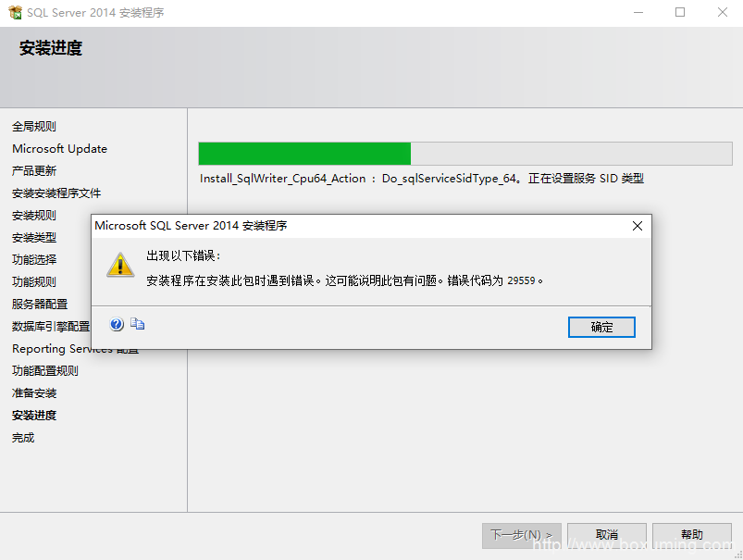Click the disabled 下一步(N) button
The width and height of the screenshot is (743, 560).
click(522, 535)
